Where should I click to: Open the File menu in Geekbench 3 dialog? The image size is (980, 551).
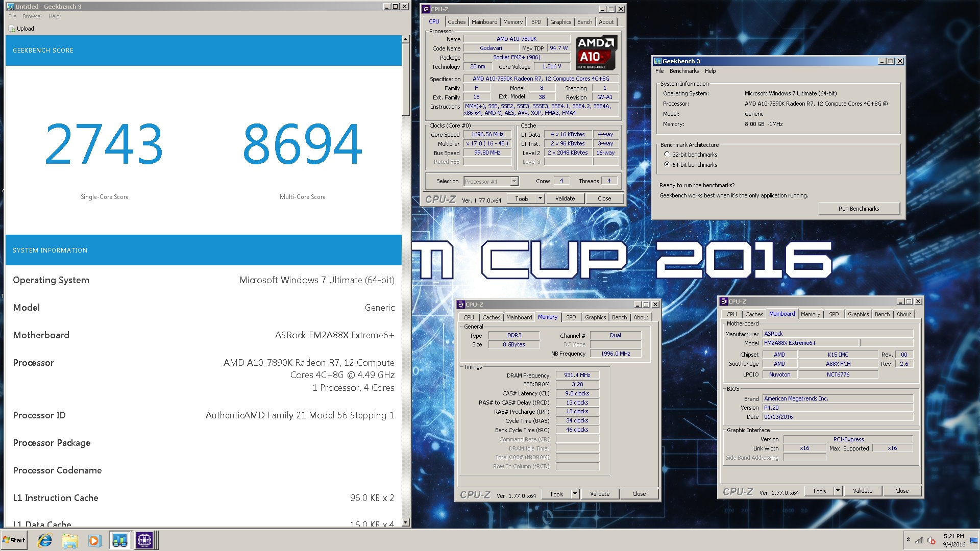pyautogui.click(x=659, y=71)
